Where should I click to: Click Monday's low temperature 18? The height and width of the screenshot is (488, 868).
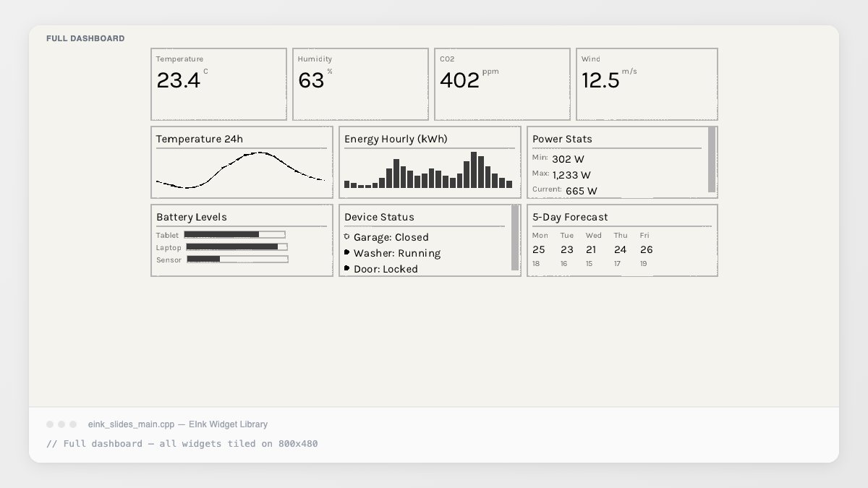536,264
